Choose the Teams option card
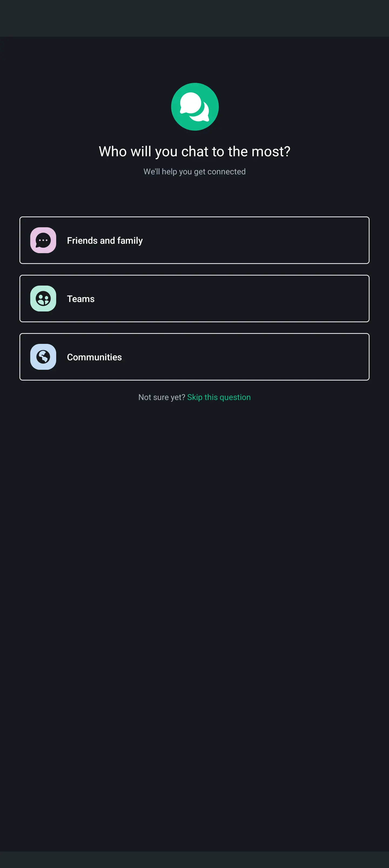Viewport: 389px width, 868px height. tap(194, 299)
